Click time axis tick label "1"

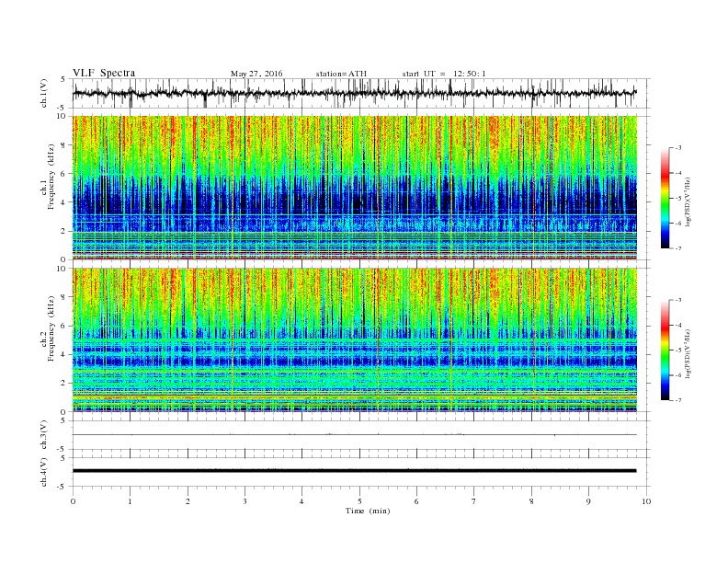pyautogui.click(x=130, y=501)
